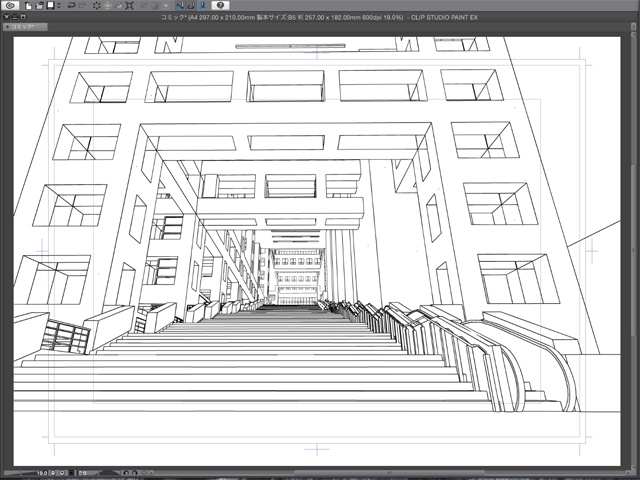Click the rotation slider in status bar

click(x=109, y=473)
